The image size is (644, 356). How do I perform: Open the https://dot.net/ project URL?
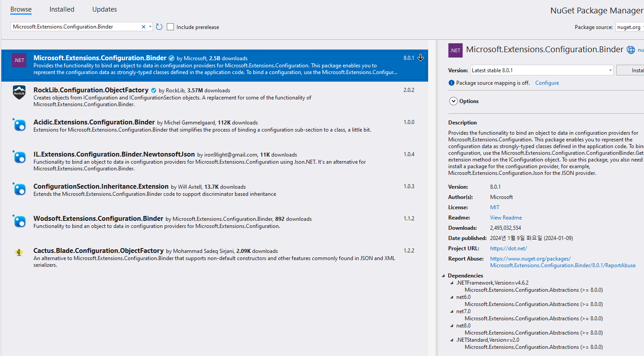click(x=508, y=248)
